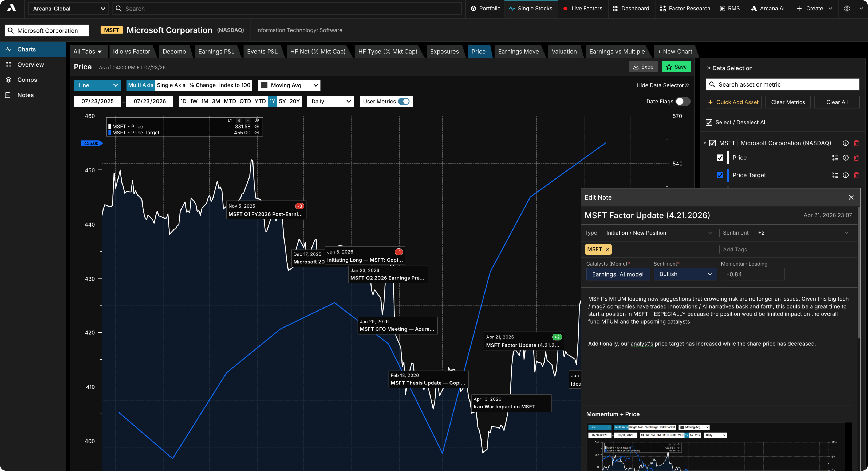The height and width of the screenshot is (471, 868).
Task: Uncheck the MSFT Microsoft Corporation asset checkbox
Action: (x=712, y=143)
